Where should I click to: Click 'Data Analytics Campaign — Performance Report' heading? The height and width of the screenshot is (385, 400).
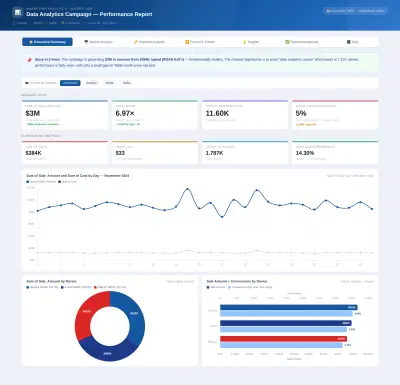89,14
